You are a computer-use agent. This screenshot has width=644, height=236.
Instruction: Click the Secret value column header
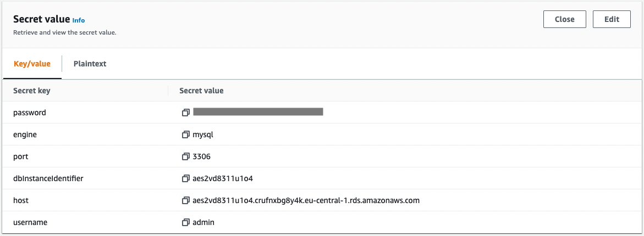coord(201,91)
